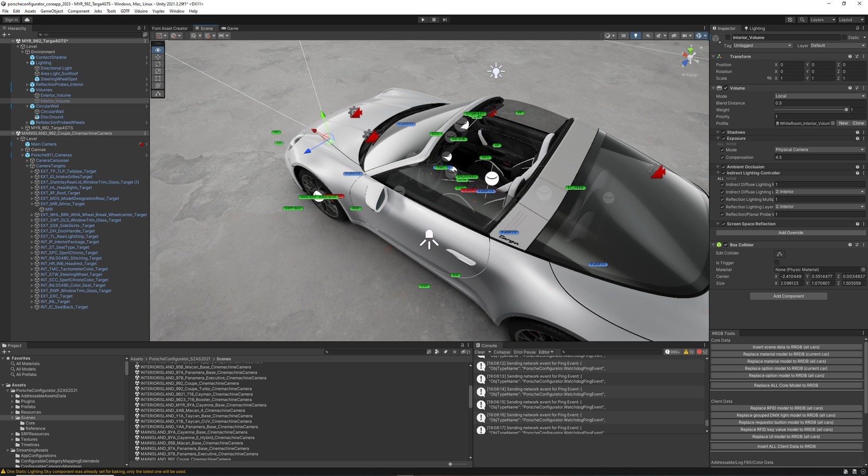Switch to the Game tab
The height and width of the screenshot is (476, 868).
pos(230,28)
